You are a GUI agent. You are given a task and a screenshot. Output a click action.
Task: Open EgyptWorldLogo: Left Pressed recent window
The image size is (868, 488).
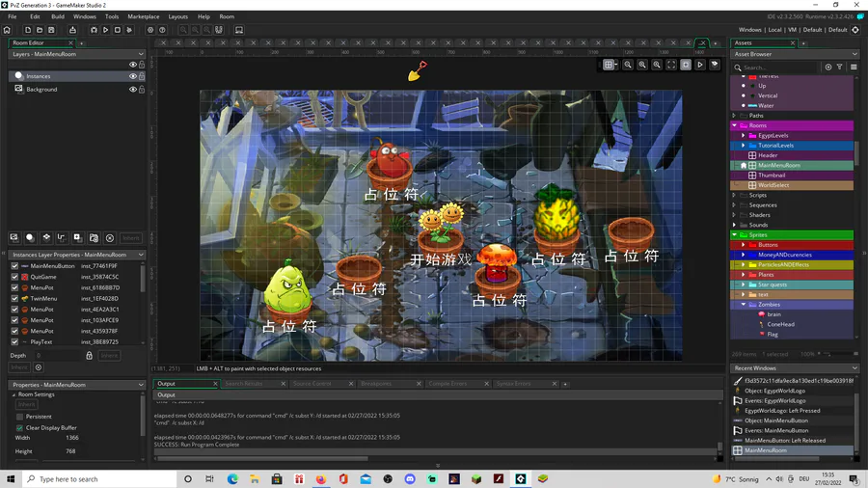point(782,411)
